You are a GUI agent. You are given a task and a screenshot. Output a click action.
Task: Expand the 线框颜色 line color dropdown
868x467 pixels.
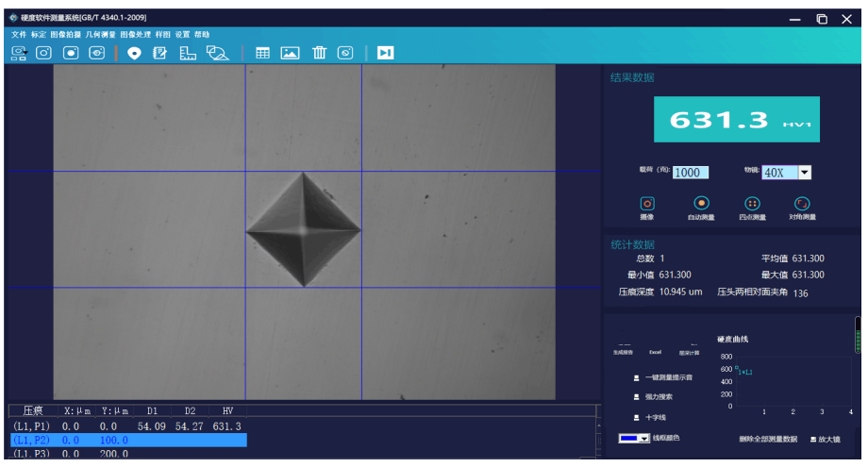pos(644,439)
